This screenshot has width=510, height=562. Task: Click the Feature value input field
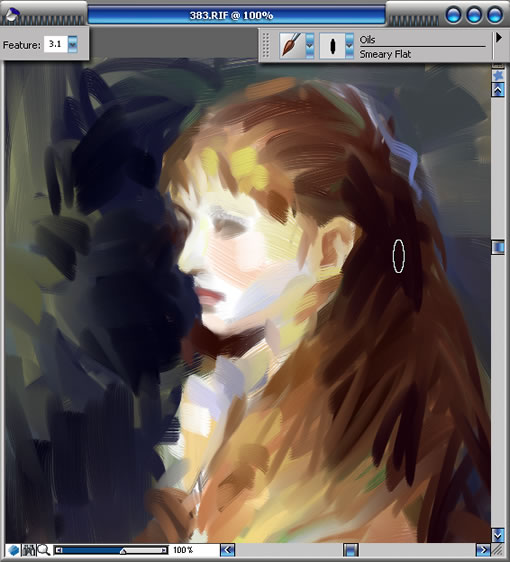pos(56,44)
